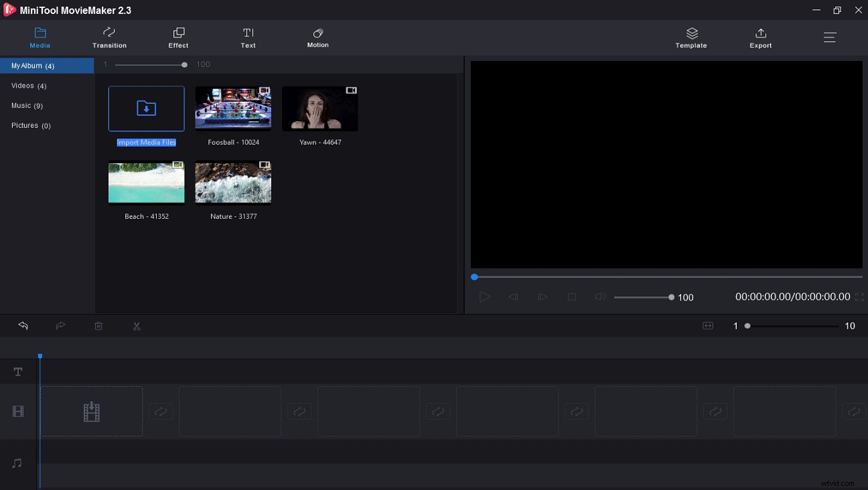Image resolution: width=868 pixels, height=490 pixels.
Task: Switch to the Media panel
Action: click(x=40, y=37)
